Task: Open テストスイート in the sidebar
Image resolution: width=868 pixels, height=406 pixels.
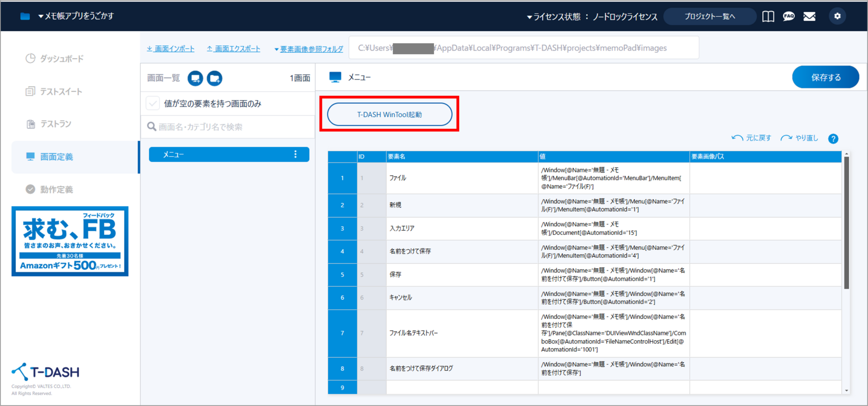Action: [x=61, y=92]
